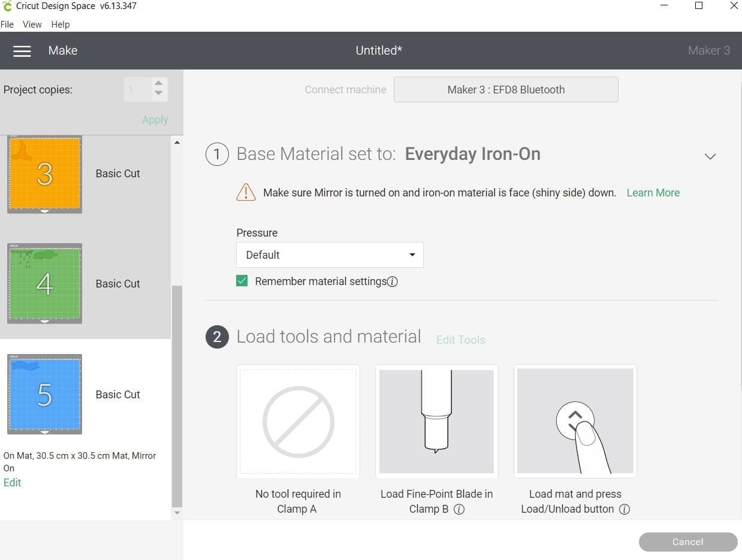Viewport: 742px width, 560px height.
Task: Click the Fine-Point Blade Clamp B image
Action: (x=437, y=421)
